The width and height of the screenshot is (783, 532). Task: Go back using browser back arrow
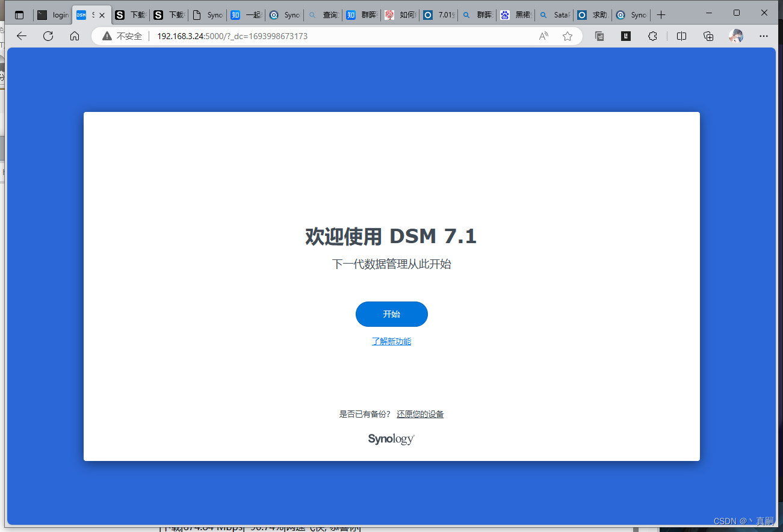coord(22,36)
